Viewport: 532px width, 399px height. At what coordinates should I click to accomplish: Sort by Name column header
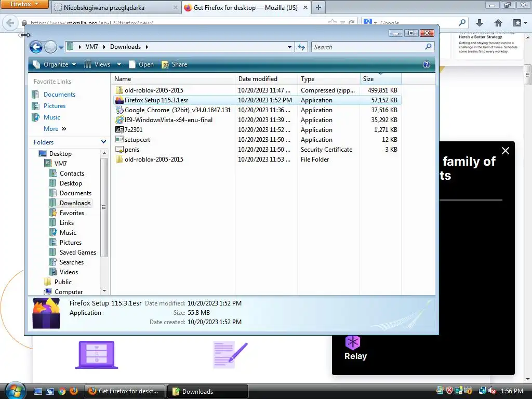[173, 79]
